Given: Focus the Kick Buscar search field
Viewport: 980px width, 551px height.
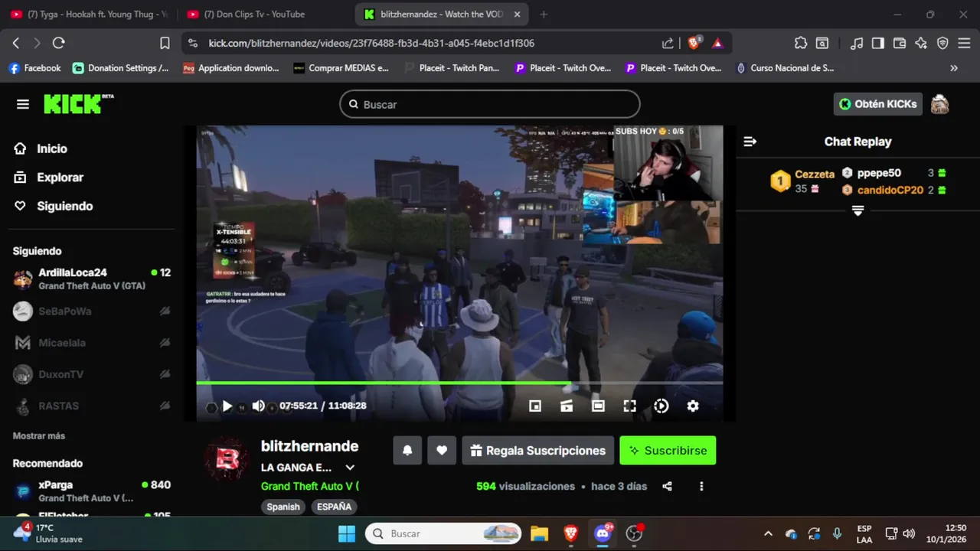Looking at the screenshot, I should (x=490, y=104).
